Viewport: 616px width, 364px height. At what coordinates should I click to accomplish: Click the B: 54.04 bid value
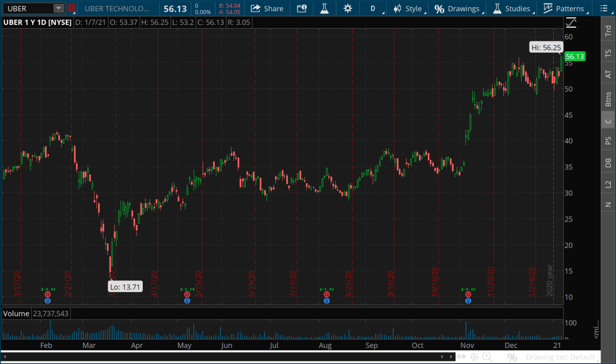(x=229, y=6)
